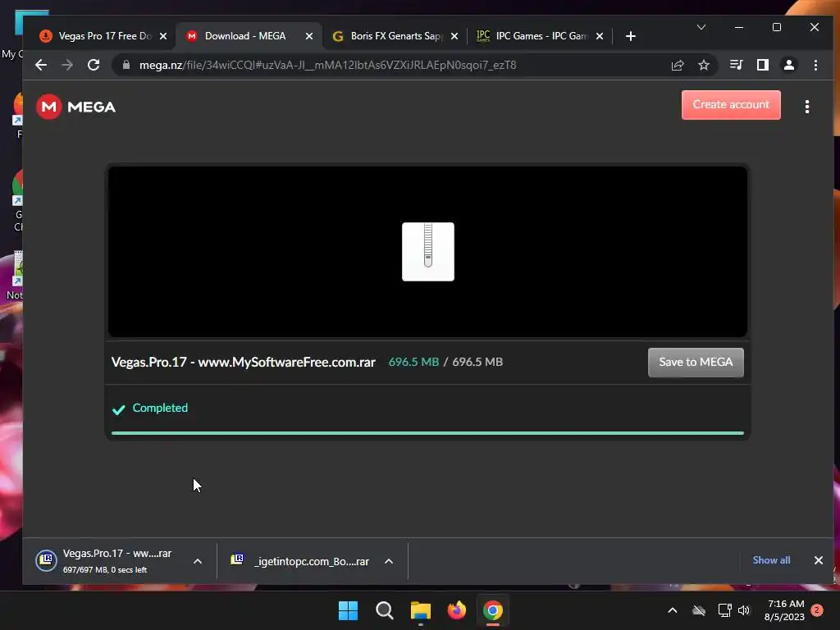Click Show all downloads link
This screenshot has height=630, width=840.
(x=771, y=559)
